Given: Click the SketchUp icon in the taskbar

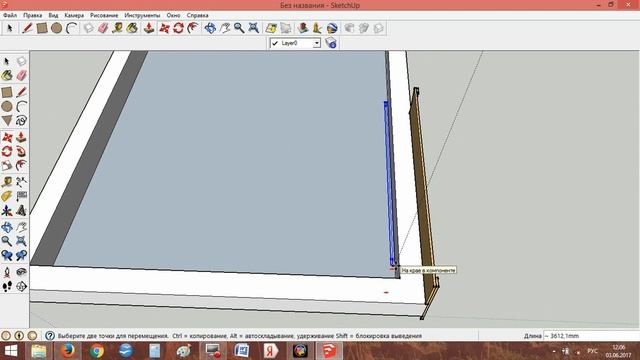Looking at the screenshot, I should 329,351.
